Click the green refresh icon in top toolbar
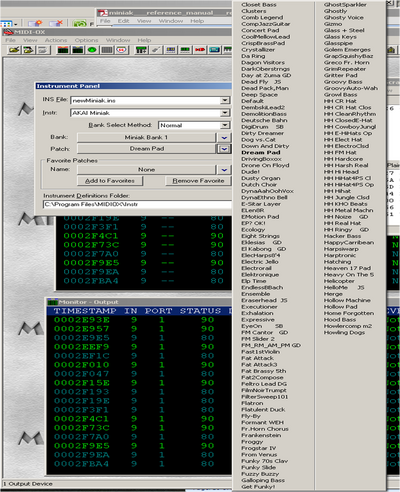This screenshot has width=400, height=492. pyautogui.click(x=80, y=24)
